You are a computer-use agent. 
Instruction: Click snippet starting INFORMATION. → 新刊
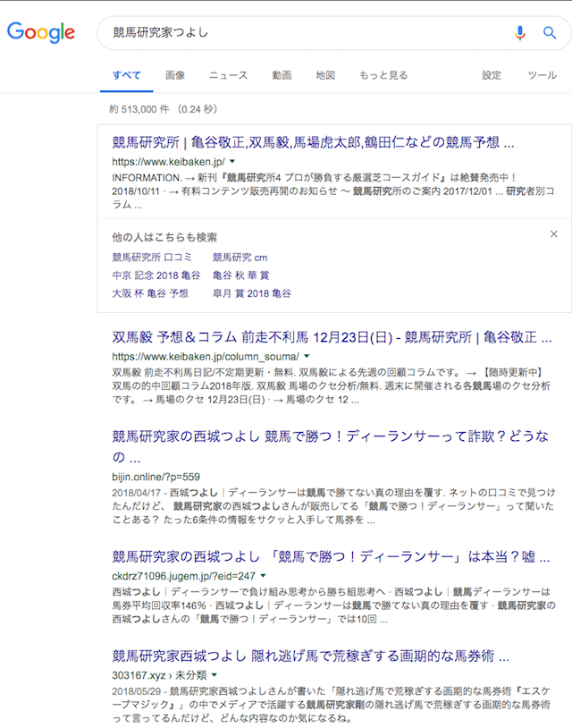pos(333,190)
